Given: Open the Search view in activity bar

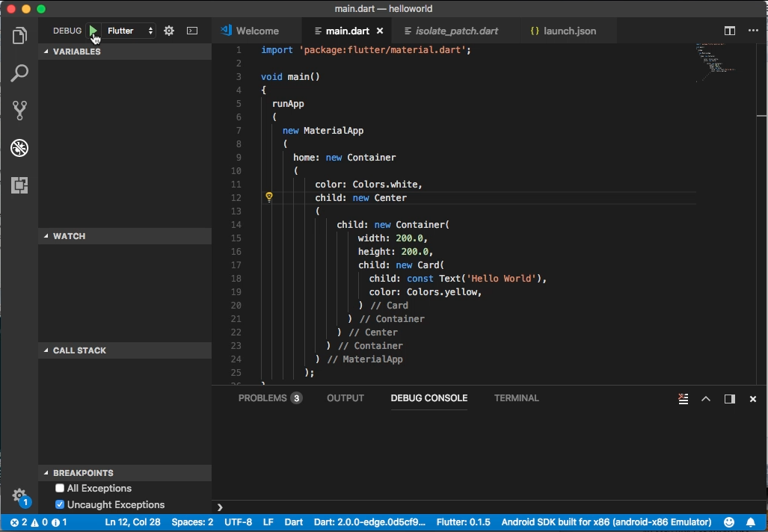Looking at the screenshot, I should point(19,73).
